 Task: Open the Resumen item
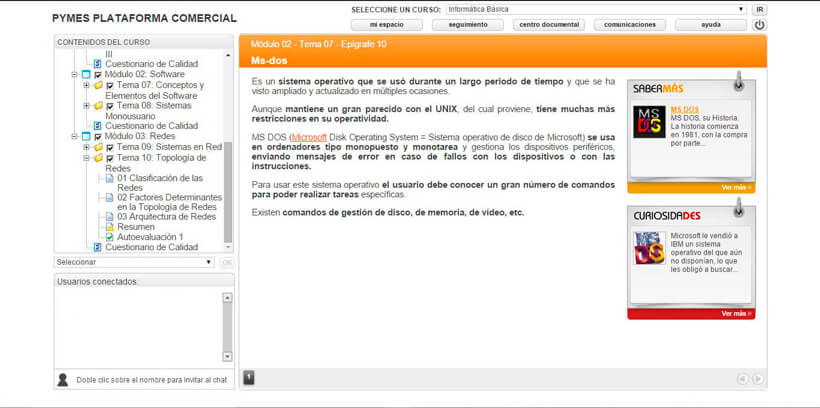(x=136, y=227)
